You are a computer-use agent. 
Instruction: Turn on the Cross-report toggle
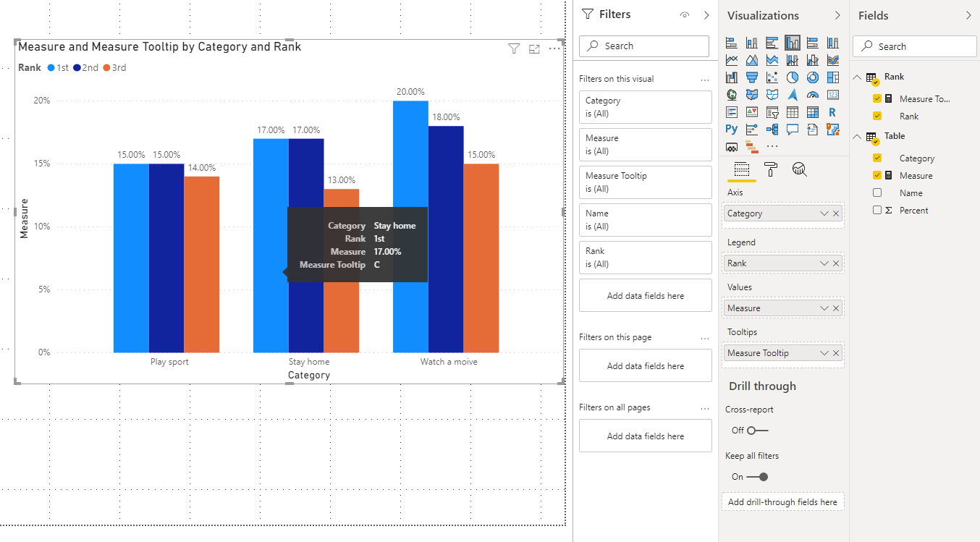(757, 430)
